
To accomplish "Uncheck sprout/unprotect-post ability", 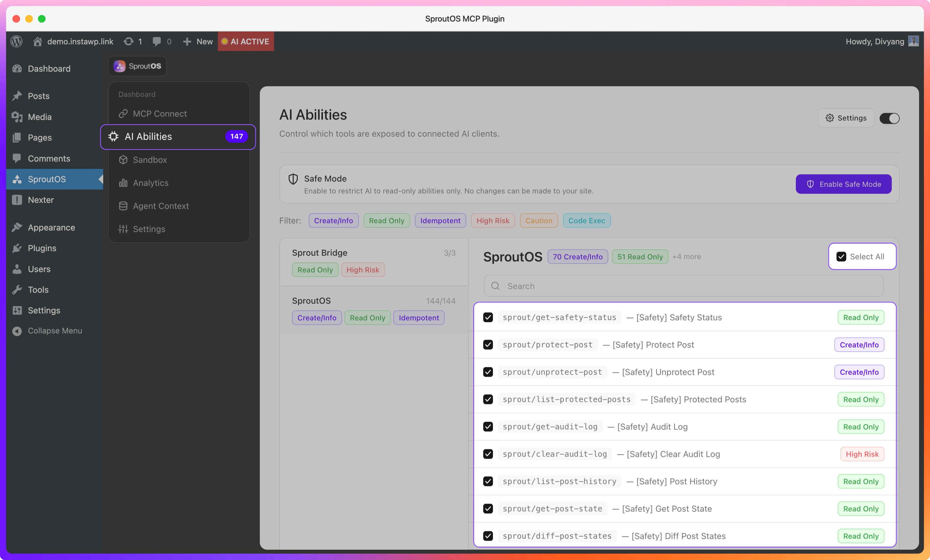I will (x=488, y=372).
